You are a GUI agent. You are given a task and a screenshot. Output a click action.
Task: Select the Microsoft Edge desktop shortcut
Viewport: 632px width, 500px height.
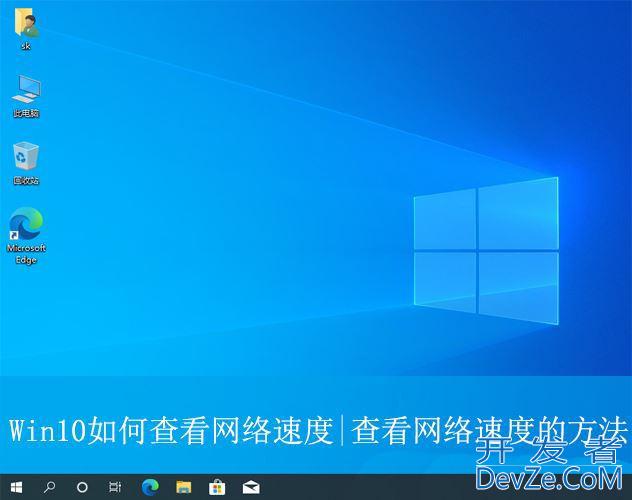(x=26, y=224)
